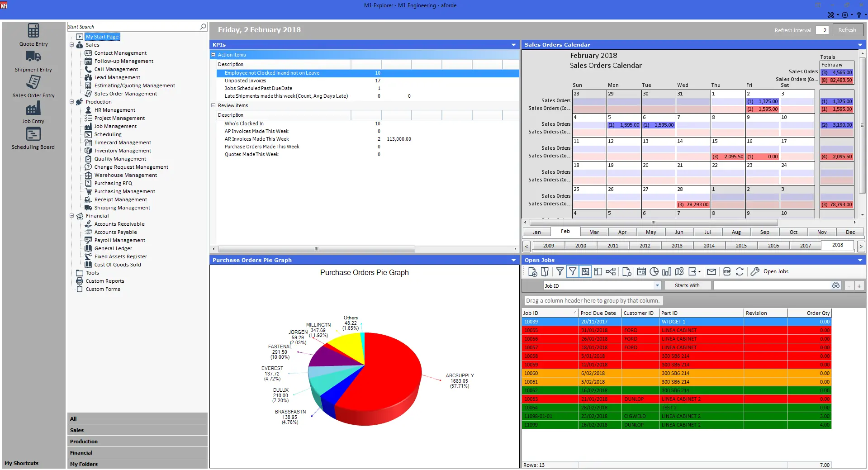The image size is (868, 470).
Task: Click the Refresh button
Action: click(847, 30)
